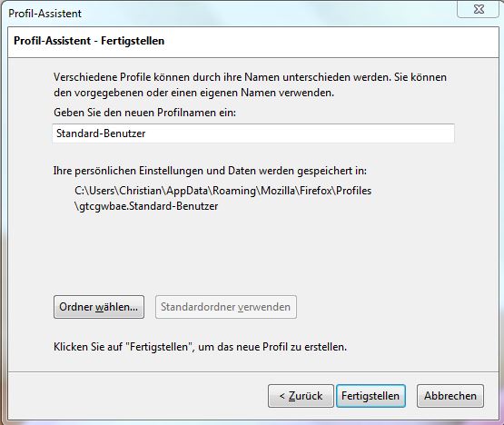Close the Profil-Assistent dialog window
Image resolution: width=504 pixels, height=425 pixels.
(x=479, y=9)
